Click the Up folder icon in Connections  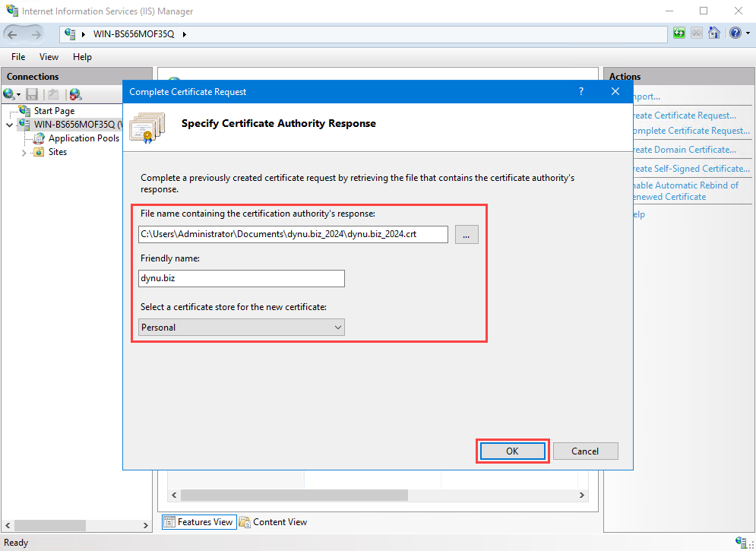(53, 93)
